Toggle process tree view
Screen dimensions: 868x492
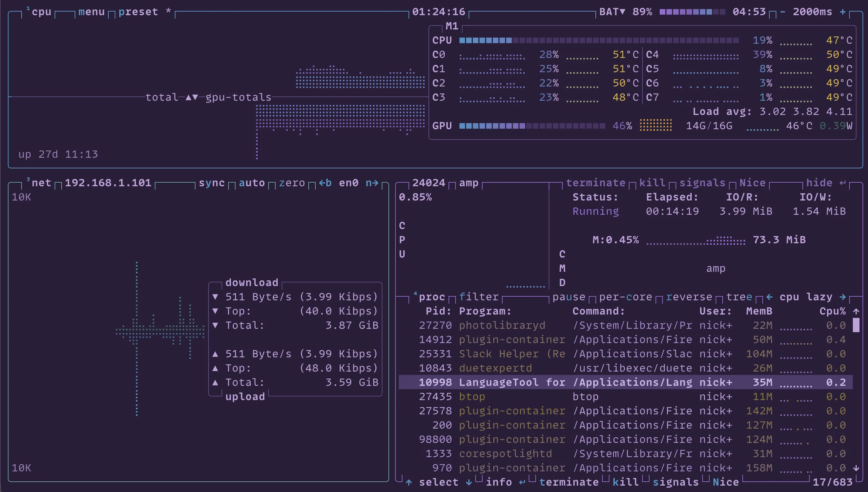click(739, 297)
